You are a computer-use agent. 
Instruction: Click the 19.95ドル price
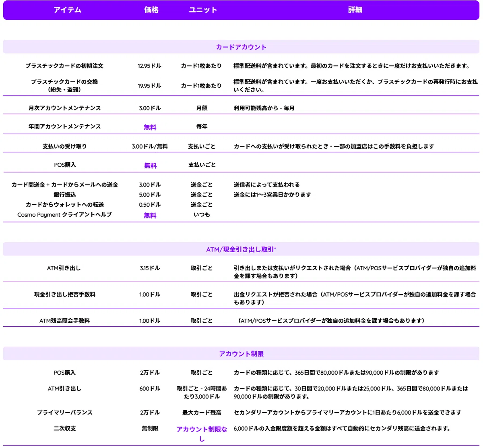pos(149,86)
